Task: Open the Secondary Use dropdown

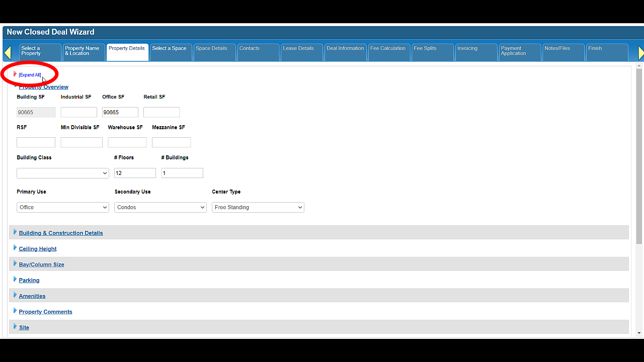Action: tap(160, 207)
